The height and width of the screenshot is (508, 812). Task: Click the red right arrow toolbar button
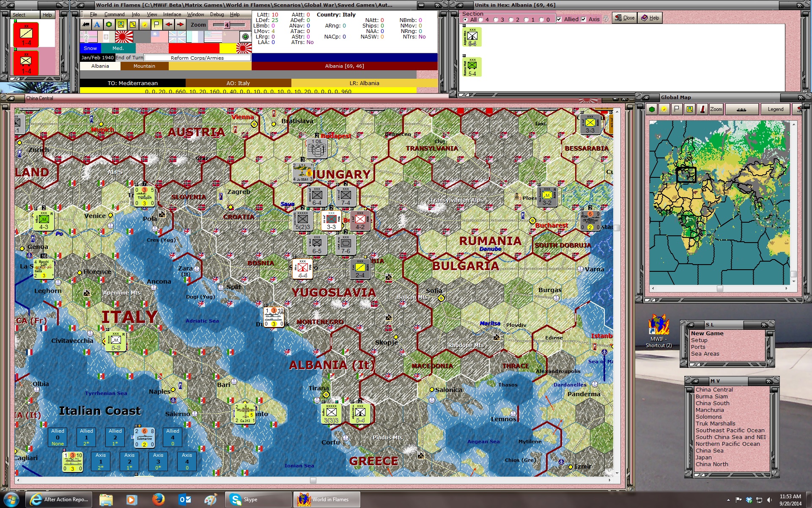coord(180,25)
